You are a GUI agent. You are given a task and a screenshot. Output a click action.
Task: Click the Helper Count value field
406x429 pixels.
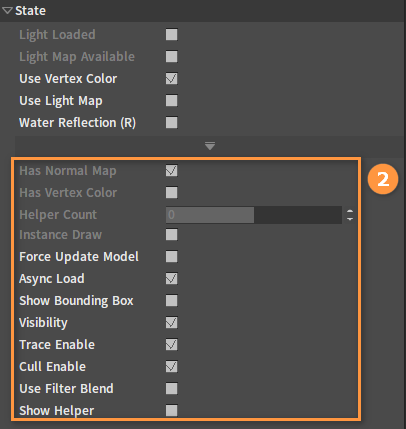254,215
